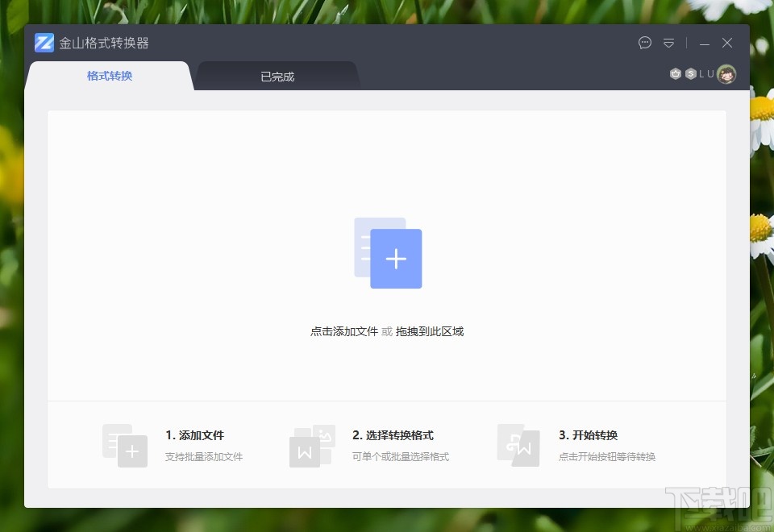The width and height of the screenshot is (774, 532).
Task: Click the user avatar picture
Action: click(x=726, y=73)
